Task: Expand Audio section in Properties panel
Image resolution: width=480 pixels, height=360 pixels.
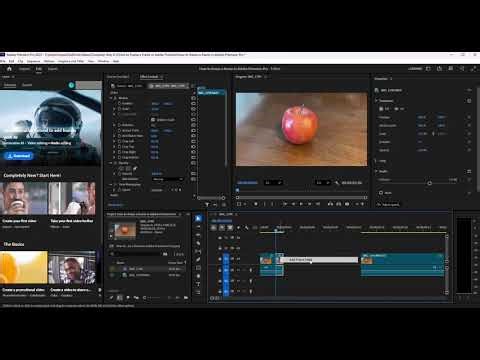Action: click(377, 171)
